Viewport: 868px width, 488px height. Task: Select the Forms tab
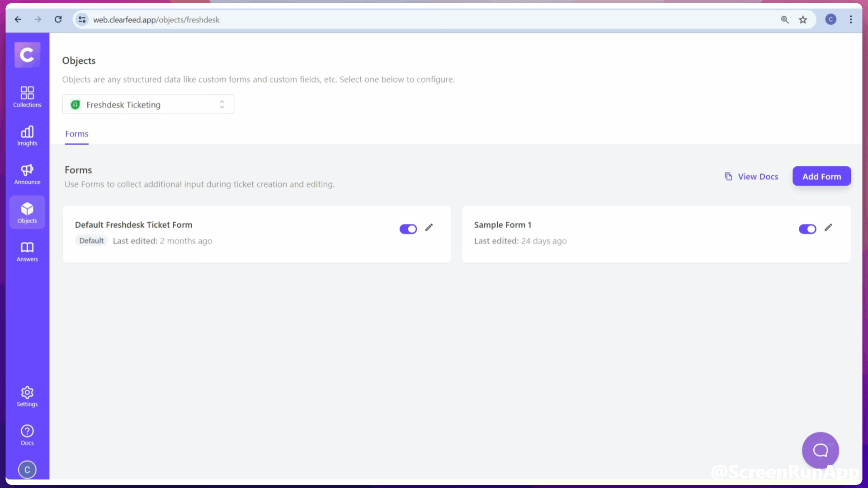tap(76, 134)
